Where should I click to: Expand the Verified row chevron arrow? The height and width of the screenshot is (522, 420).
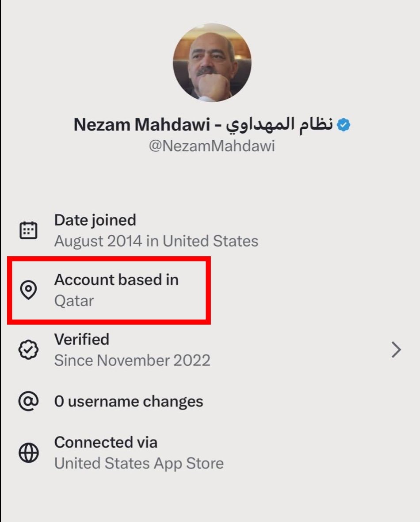tap(396, 350)
